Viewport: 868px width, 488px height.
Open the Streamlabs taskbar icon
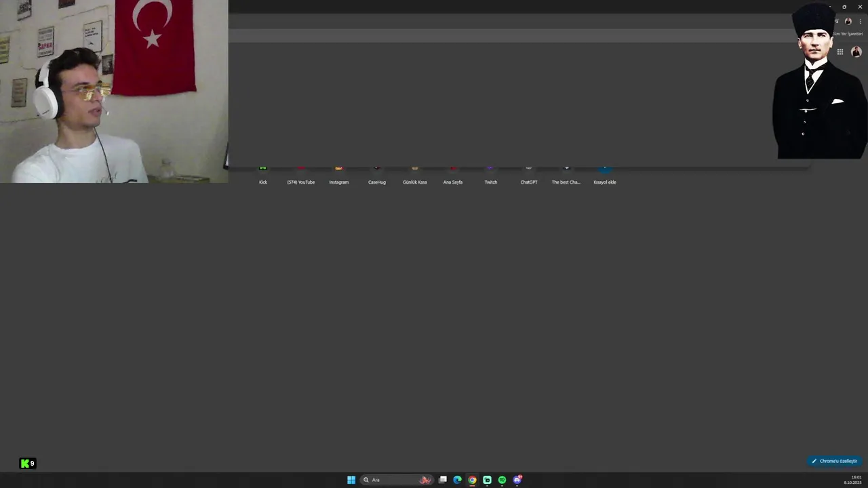pos(488,480)
